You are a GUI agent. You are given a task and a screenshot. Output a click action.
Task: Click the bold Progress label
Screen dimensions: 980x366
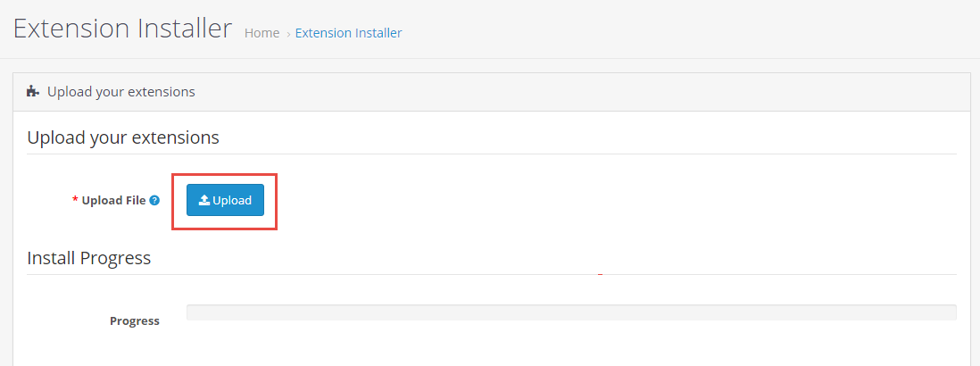[135, 321]
